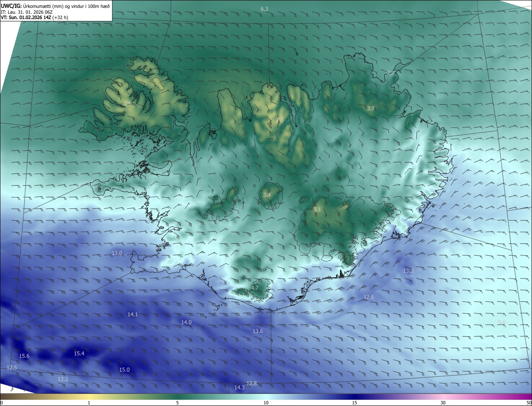Click the valid time 'VT: Sun. 01.02.2026 14Z'
The height and width of the screenshot is (406, 532).
(x=26, y=18)
